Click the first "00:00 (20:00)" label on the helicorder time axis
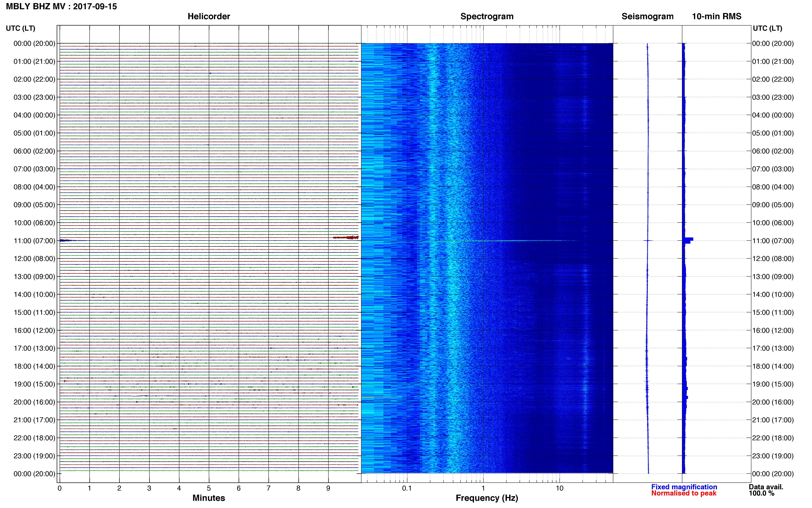The image size is (812, 508). click(x=34, y=43)
